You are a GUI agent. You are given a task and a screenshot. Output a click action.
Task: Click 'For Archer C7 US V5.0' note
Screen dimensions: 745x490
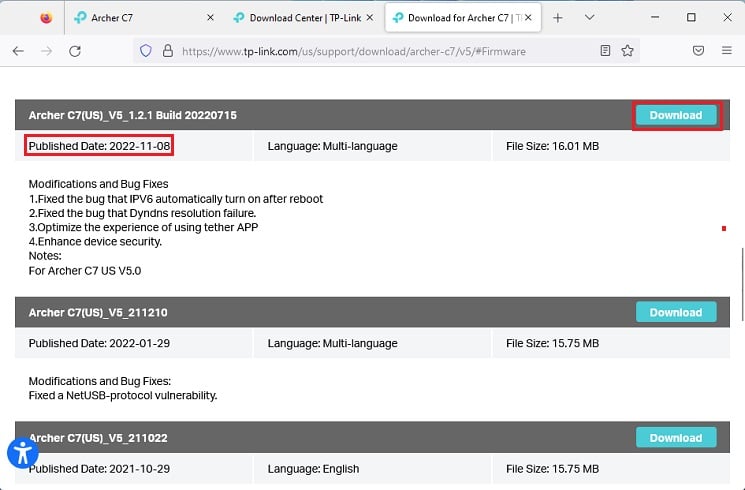(85, 270)
